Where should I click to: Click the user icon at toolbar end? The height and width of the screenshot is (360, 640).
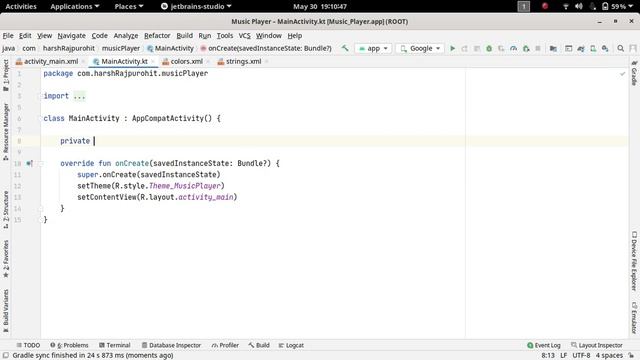[x=633, y=48]
